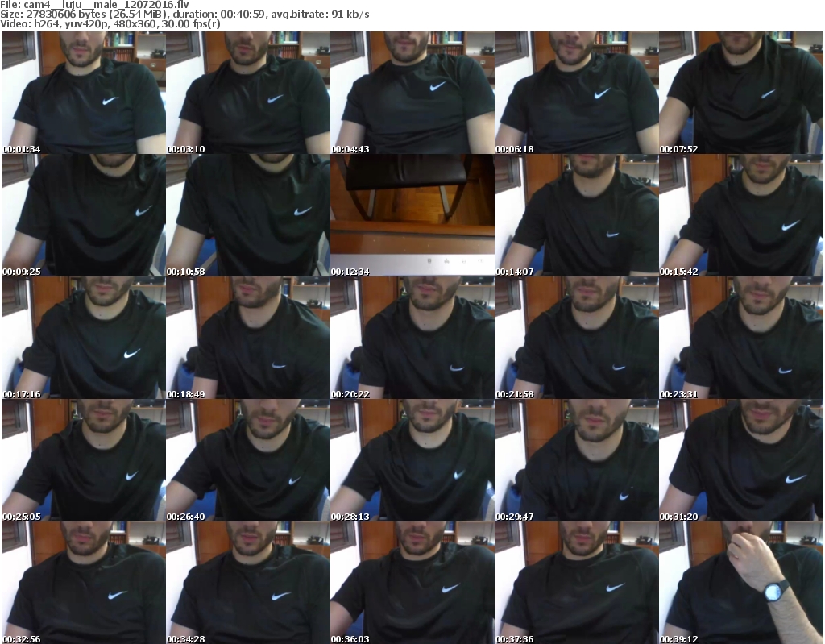The width and height of the screenshot is (825, 644).
Task: Open the frame stamped 00:09:25
Action: (84, 215)
